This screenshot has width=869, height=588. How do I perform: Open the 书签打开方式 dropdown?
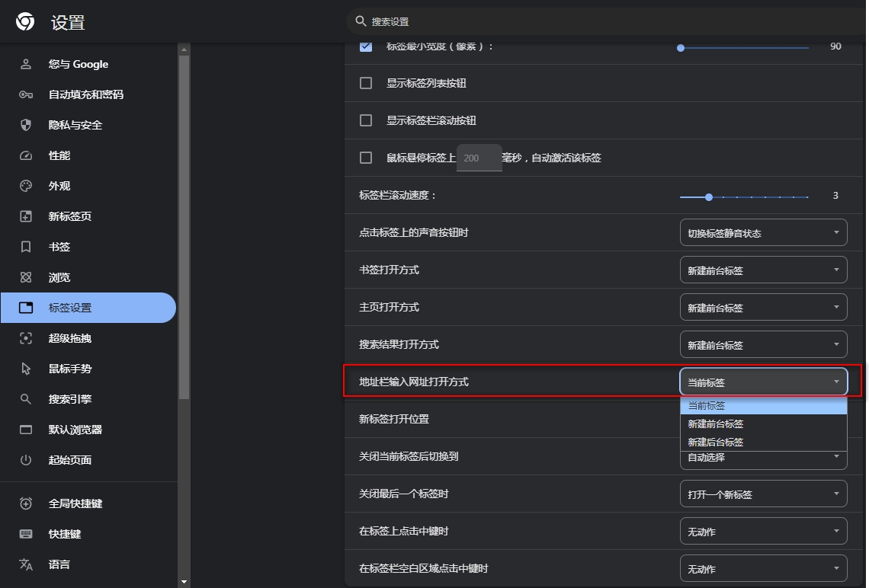click(x=763, y=270)
